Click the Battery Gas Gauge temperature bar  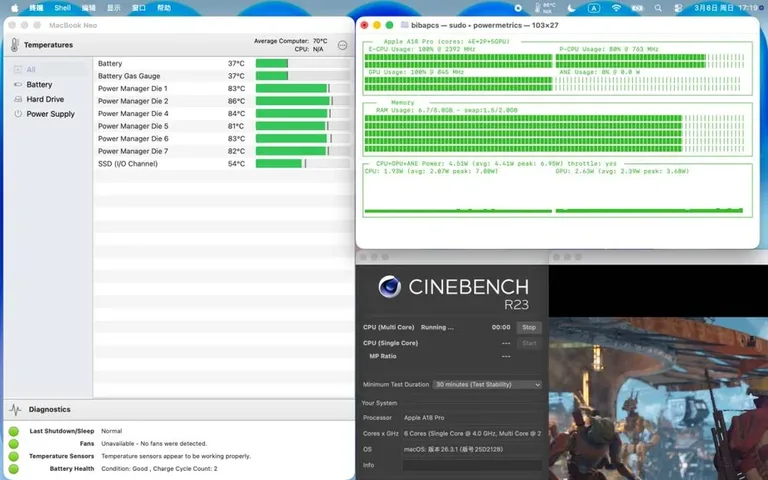point(303,76)
